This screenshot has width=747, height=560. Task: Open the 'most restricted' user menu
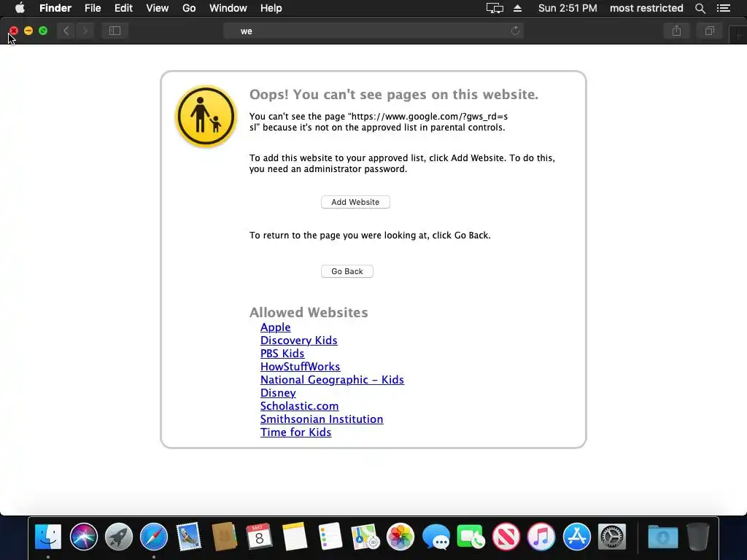(646, 8)
